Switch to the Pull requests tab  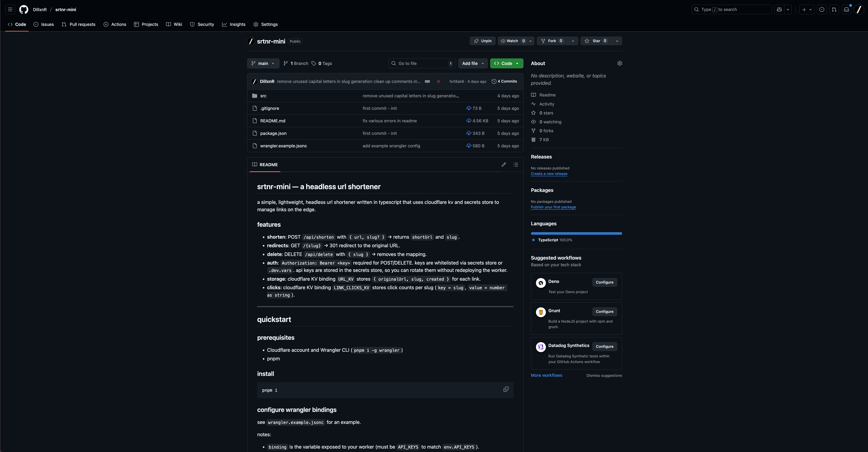point(78,24)
